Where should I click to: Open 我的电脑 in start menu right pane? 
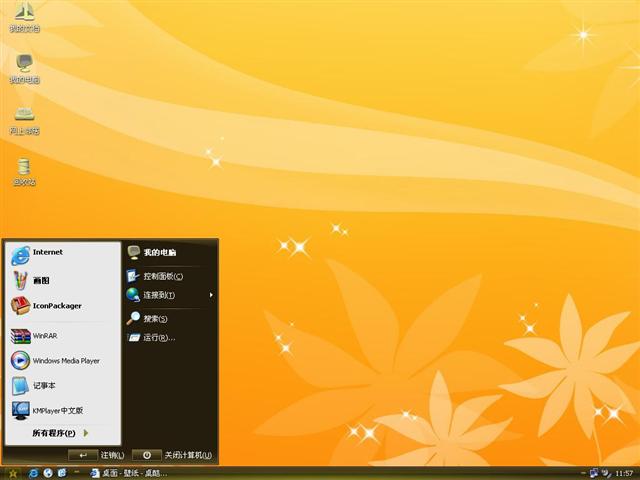point(170,252)
